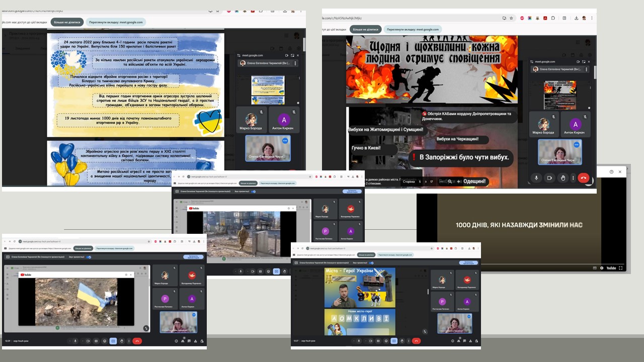Open host controls lock icon, flag video window
The image size is (644, 362).
pos(202,341)
